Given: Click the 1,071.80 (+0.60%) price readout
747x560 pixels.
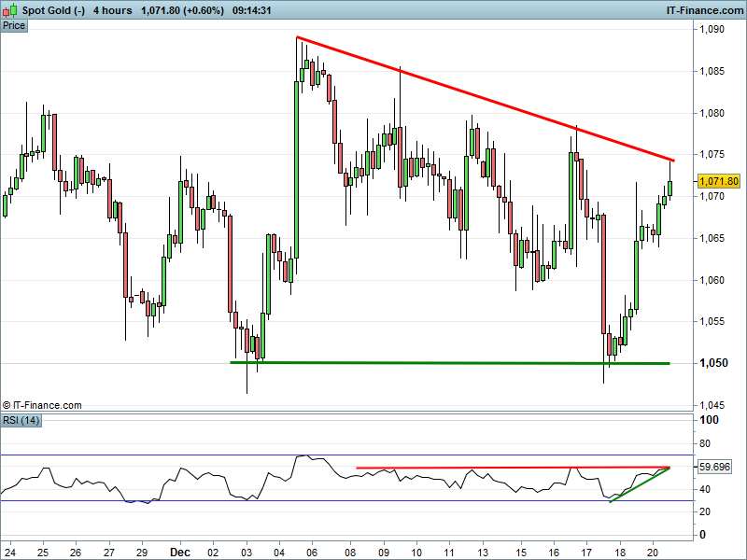Looking at the screenshot, I should tap(181, 10).
